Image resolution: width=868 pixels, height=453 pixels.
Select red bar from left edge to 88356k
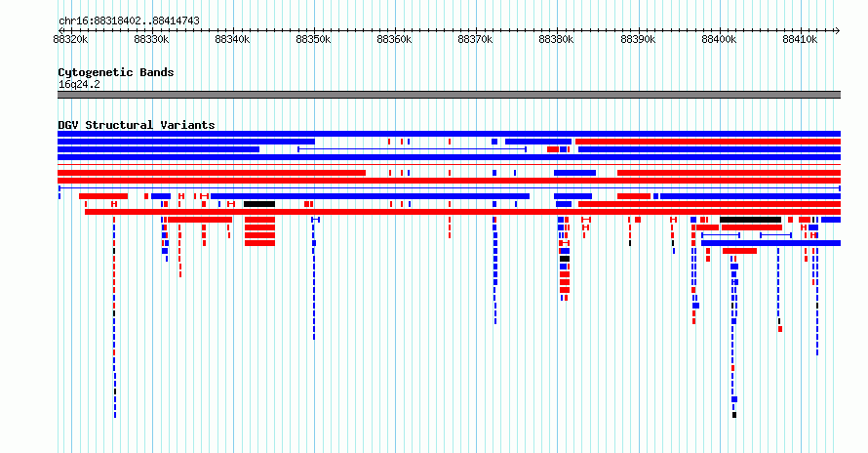[212, 173]
